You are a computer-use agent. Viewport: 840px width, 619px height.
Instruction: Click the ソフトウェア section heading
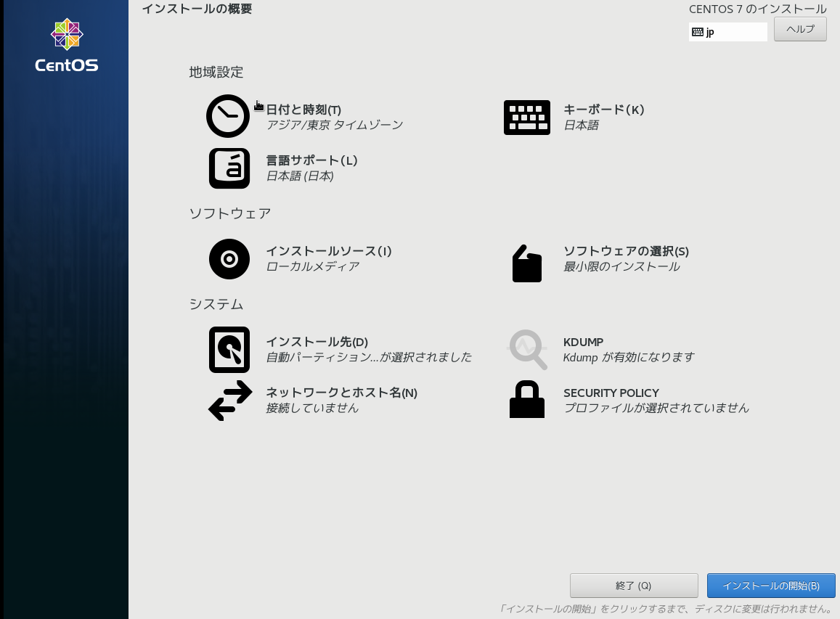click(230, 213)
